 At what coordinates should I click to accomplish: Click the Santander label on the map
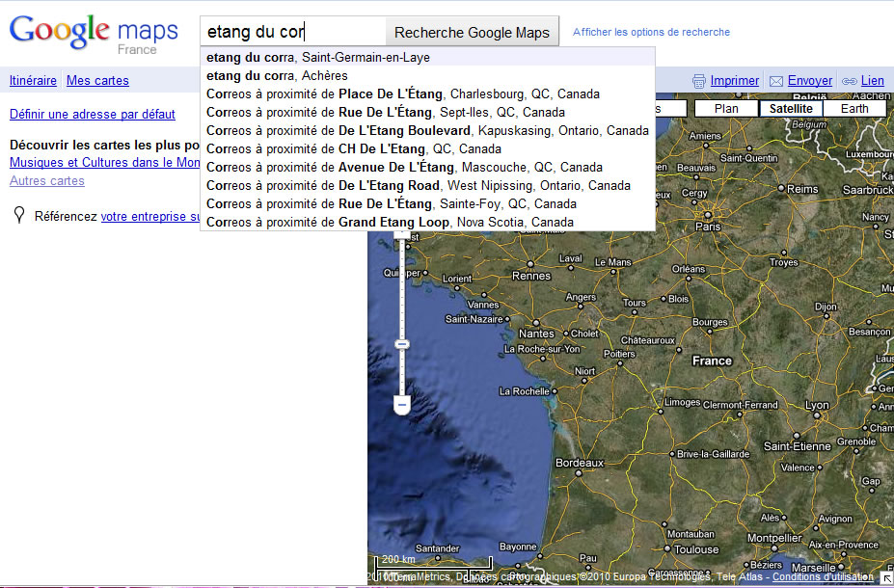[x=437, y=548]
